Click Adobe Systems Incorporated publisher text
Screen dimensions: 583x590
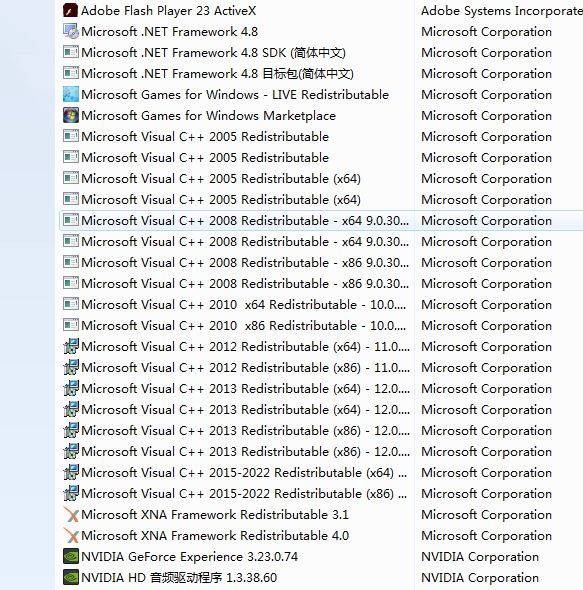pos(502,11)
